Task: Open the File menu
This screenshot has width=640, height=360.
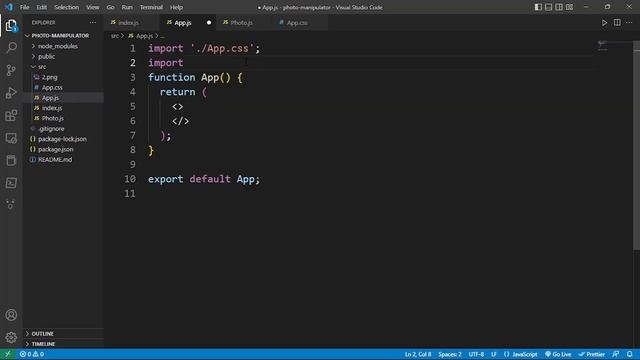Action: click(x=24, y=7)
